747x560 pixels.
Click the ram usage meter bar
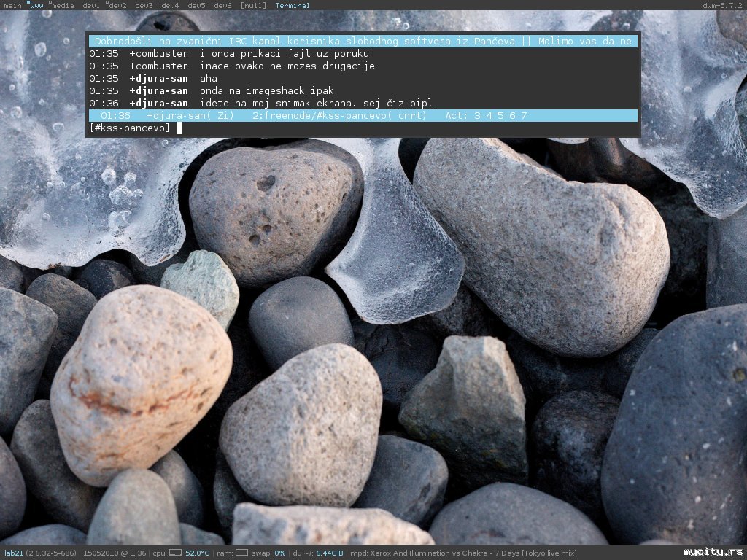pyautogui.click(x=242, y=553)
